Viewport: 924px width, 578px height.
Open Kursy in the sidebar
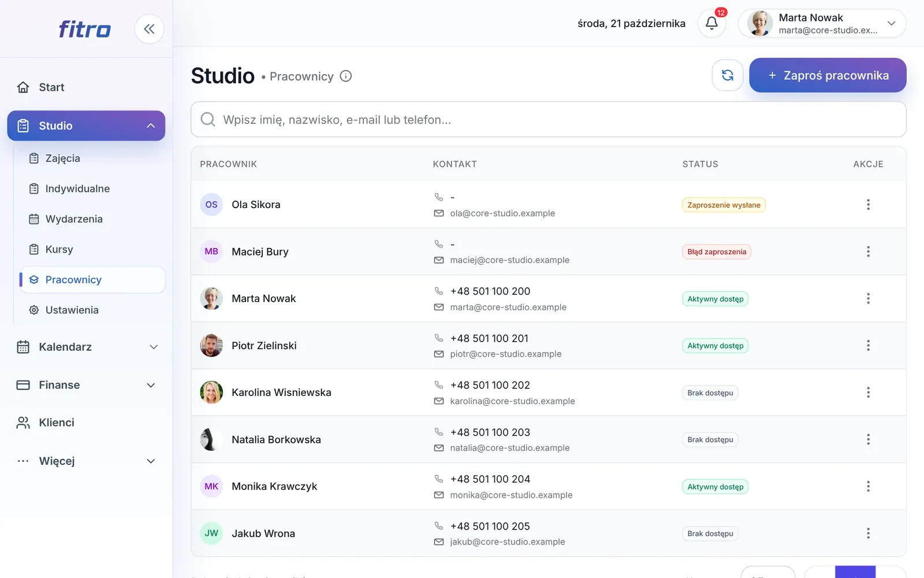point(92,249)
